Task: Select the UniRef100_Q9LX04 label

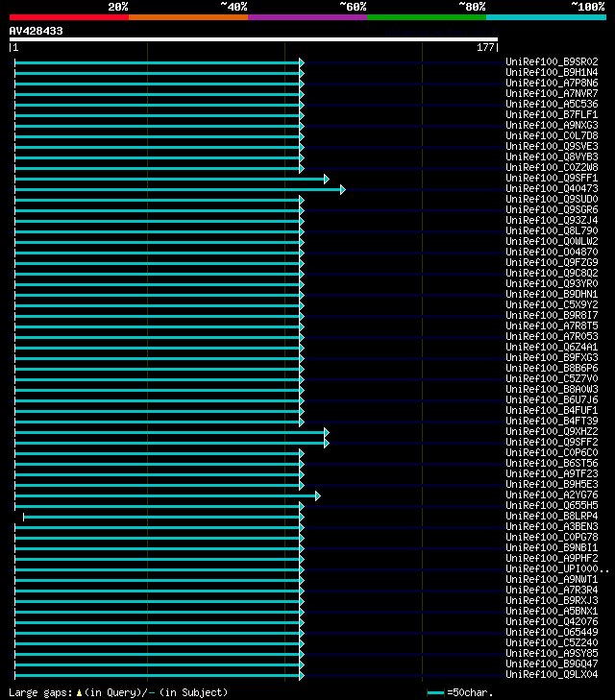Action: point(552,674)
